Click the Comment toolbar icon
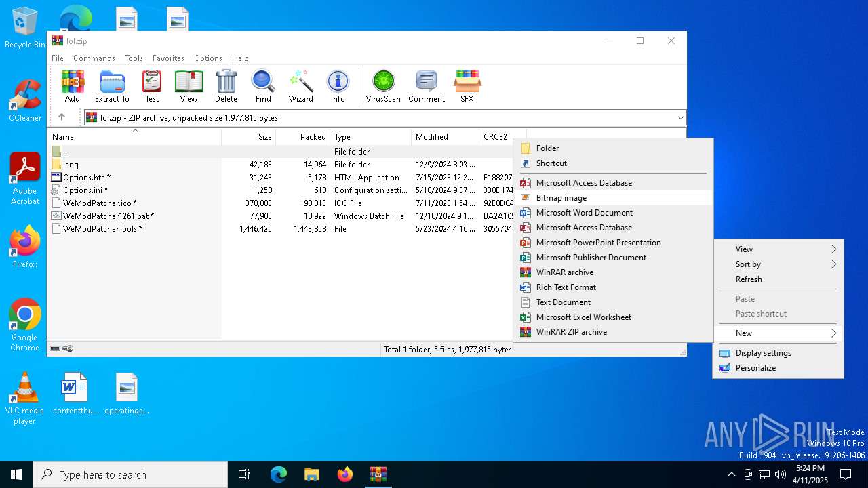 pyautogui.click(x=427, y=86)
